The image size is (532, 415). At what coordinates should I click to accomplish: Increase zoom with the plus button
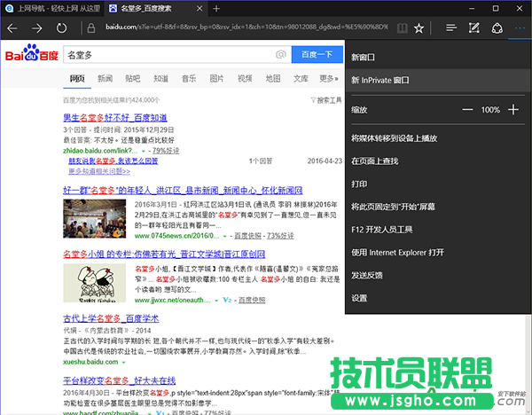pos(513,110)
